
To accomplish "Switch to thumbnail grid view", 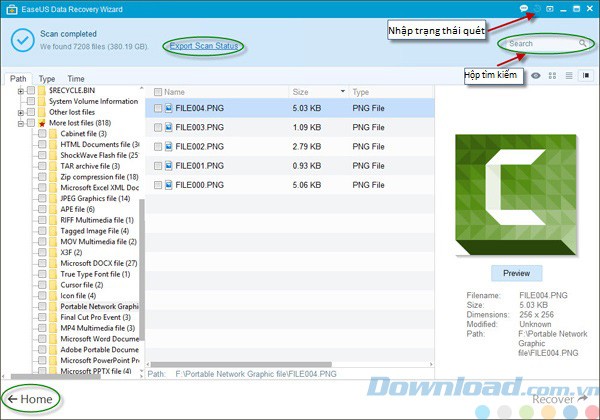I will 553,75.
